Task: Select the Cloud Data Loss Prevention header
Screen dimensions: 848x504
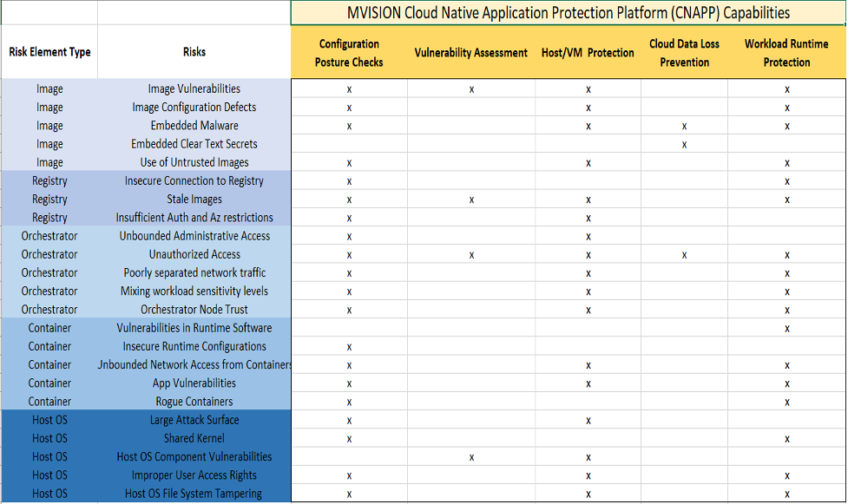Action: 684,53
